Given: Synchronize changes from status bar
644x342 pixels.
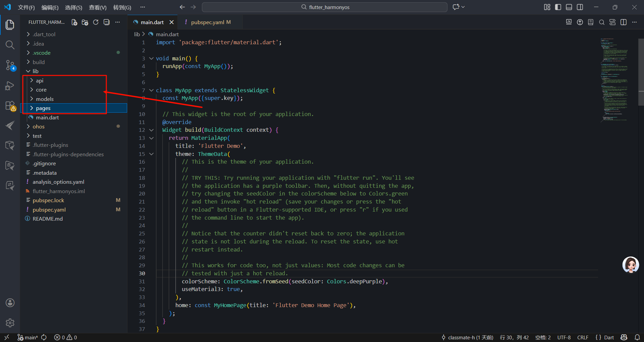Looking at the screenshot, I should 44,337.
